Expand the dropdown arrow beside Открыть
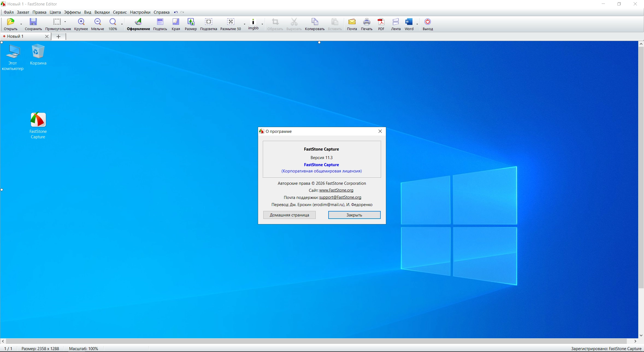 pyautogui.click(x=21, y=24)
